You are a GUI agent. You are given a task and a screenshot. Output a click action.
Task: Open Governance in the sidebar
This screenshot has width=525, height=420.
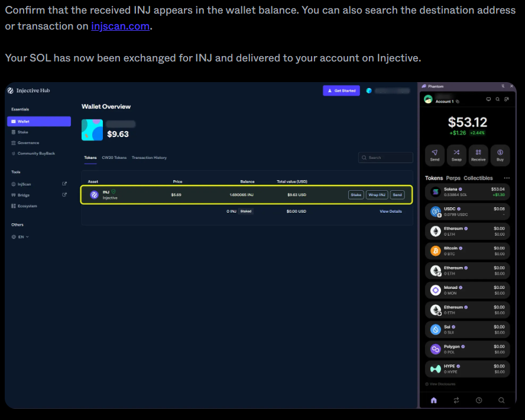(25, 143)
